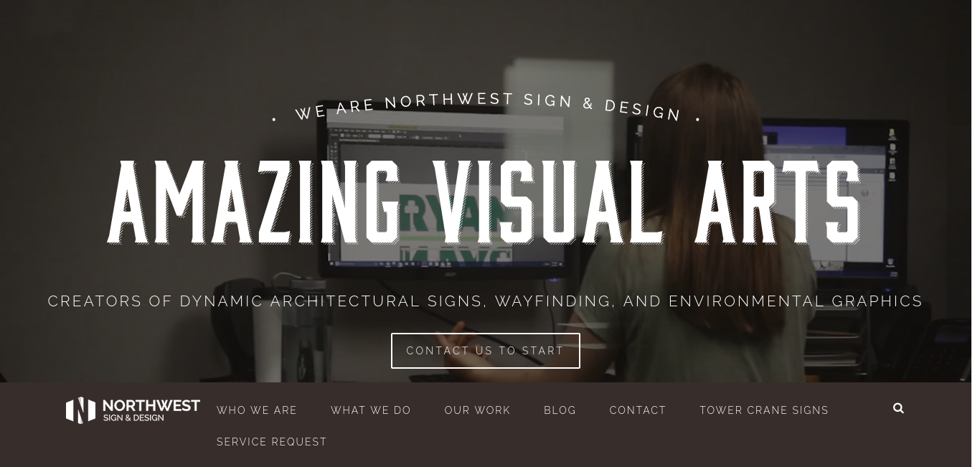Go to Our Work page
980x467 pixels.
pyautogui.click(x=477, y=410)
